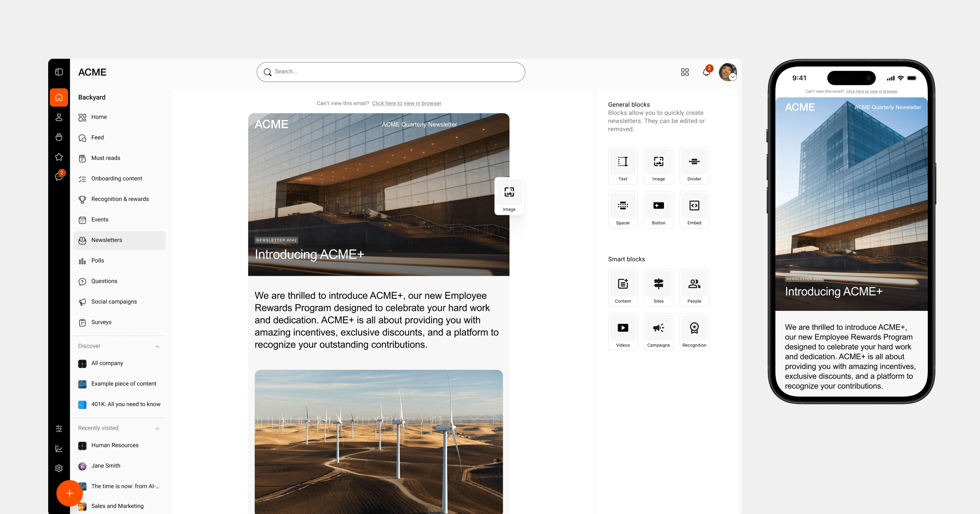This screenshot has height=514, width=980.
Task: Click ACME Quarterly Newsletter text in editor header
Action: [x=419, y=124]
